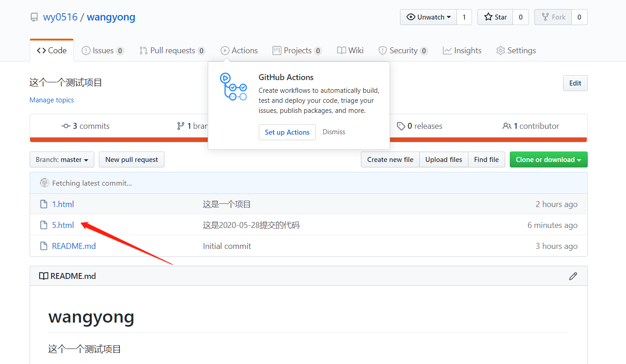Viewport: 626px width, 364px height.
Task: Switch to the Code tab
Action: (x=51, y=51)
